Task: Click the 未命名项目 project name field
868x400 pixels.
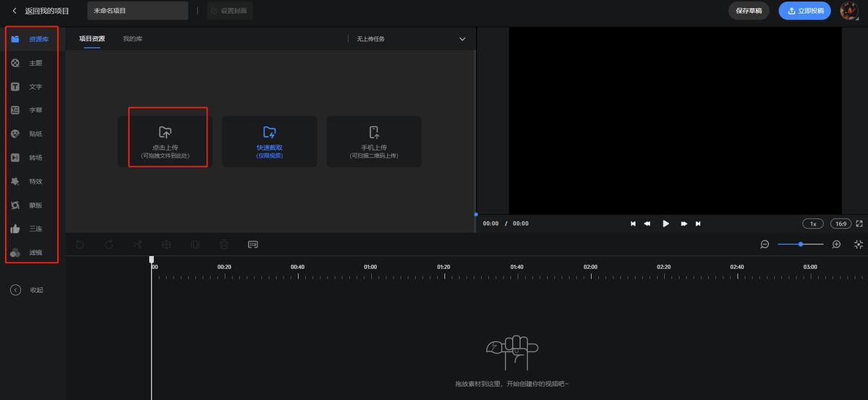Action: 137,11
